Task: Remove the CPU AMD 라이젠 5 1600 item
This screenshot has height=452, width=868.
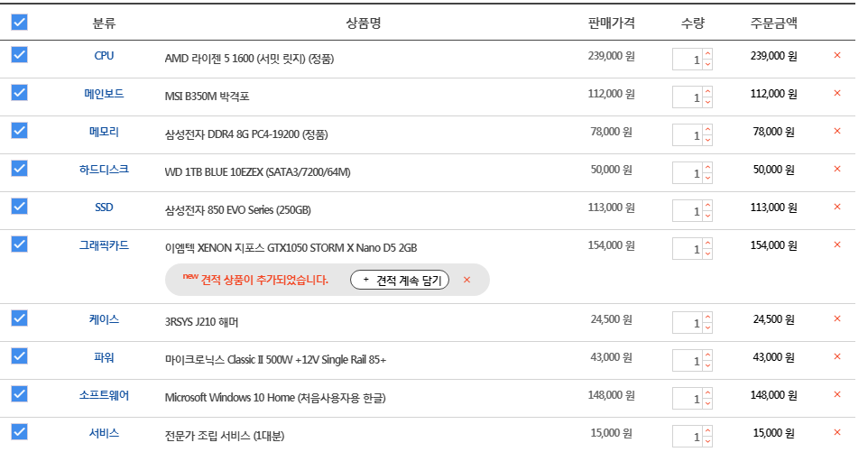Action: (837, 55)
